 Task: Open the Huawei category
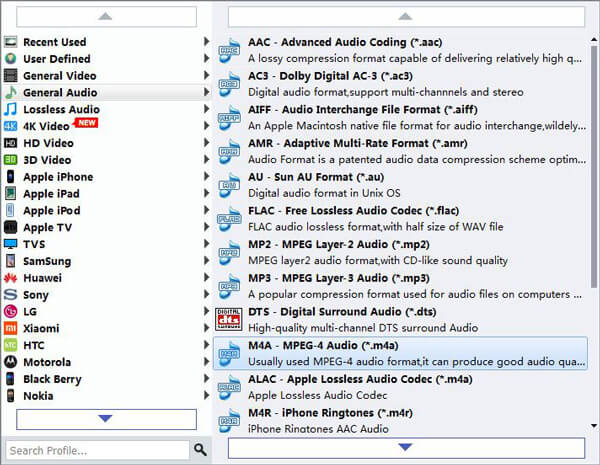(106, 277)
